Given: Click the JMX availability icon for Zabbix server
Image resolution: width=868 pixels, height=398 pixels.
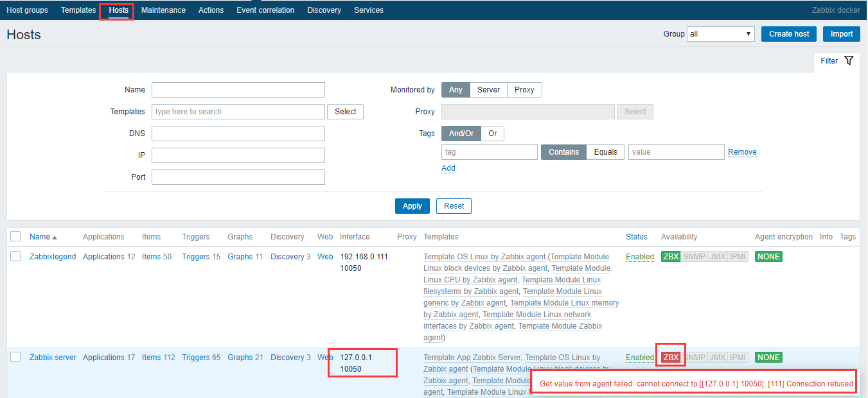Looking at the screenshot, I should [719, 357].
